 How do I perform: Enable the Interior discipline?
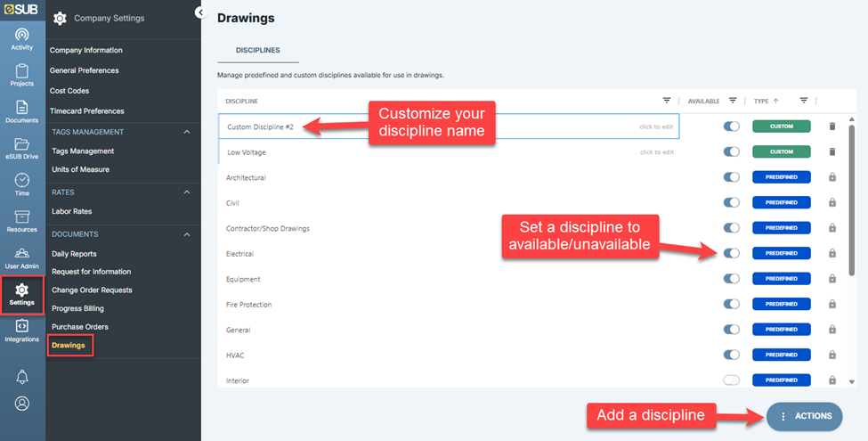coord(731,380)
